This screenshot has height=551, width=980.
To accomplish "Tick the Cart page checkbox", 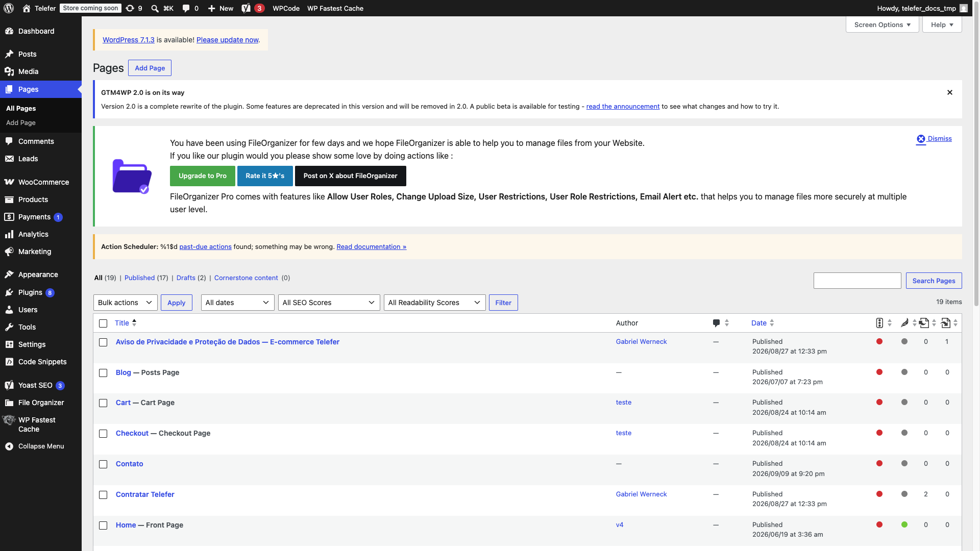I will click(103, 403).
